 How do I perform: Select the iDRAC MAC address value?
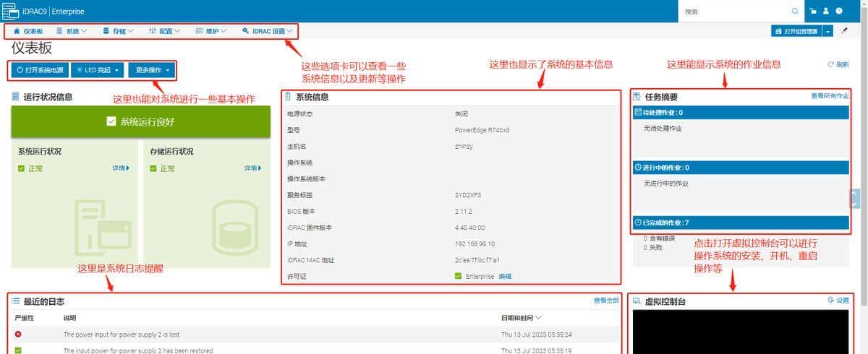click(477, 260)
